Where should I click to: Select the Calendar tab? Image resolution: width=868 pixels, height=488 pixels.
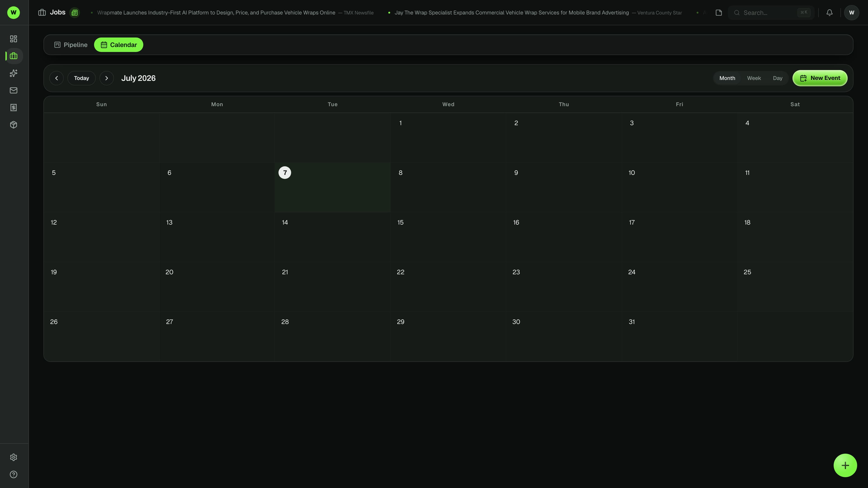click(119, 45)
